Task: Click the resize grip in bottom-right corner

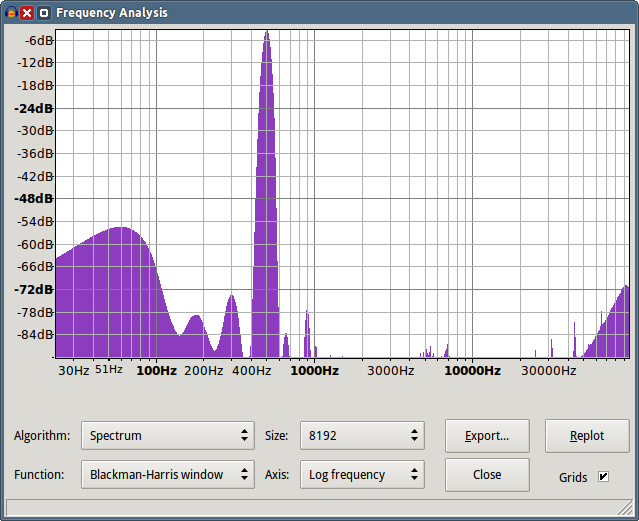Action: 625,508
